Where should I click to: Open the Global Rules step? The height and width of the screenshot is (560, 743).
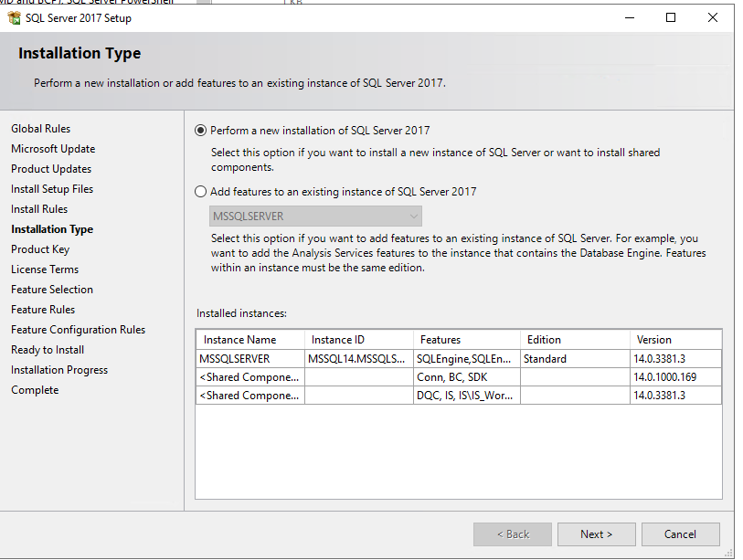click(40, 128)
